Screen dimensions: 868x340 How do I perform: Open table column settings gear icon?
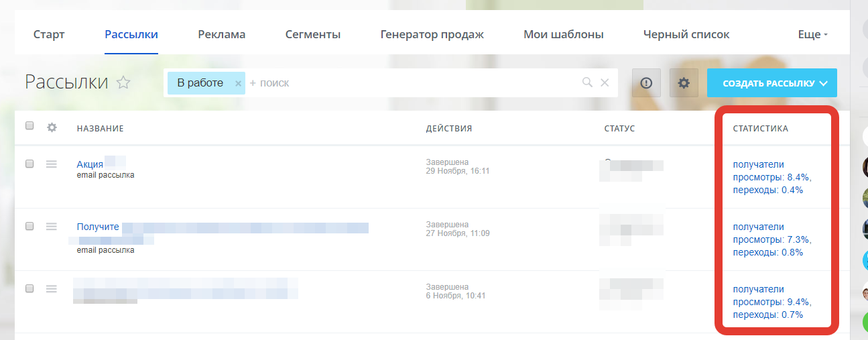pos(52,127)
